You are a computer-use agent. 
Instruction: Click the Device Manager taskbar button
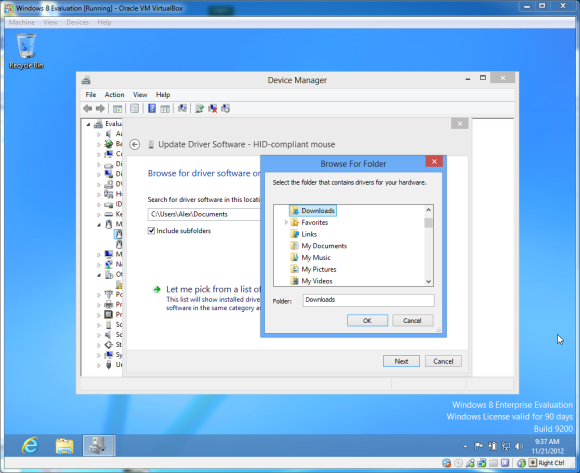click(x=99, y=445)
